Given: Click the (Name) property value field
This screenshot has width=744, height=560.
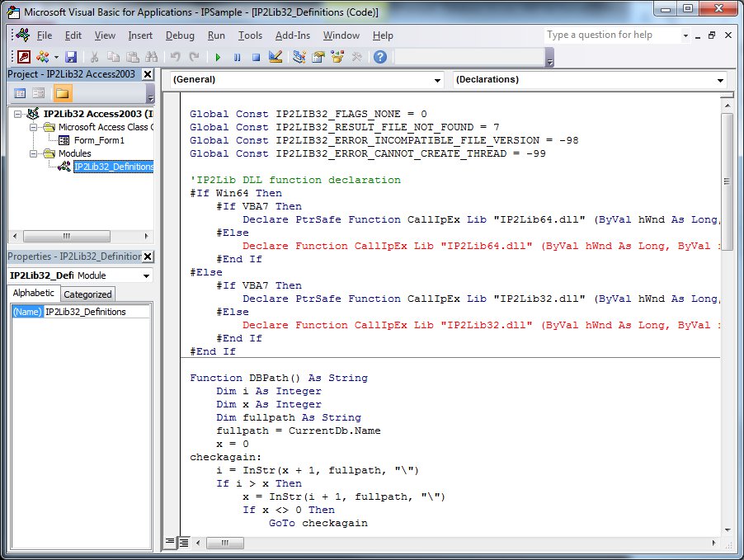Looking at the screenshot, I should point(97,312).
